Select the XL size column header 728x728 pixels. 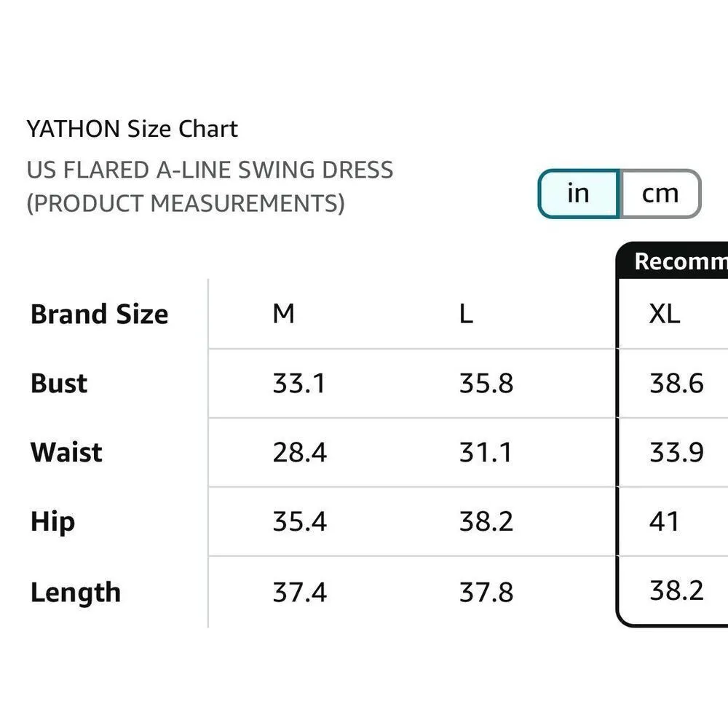pos(664,314)
